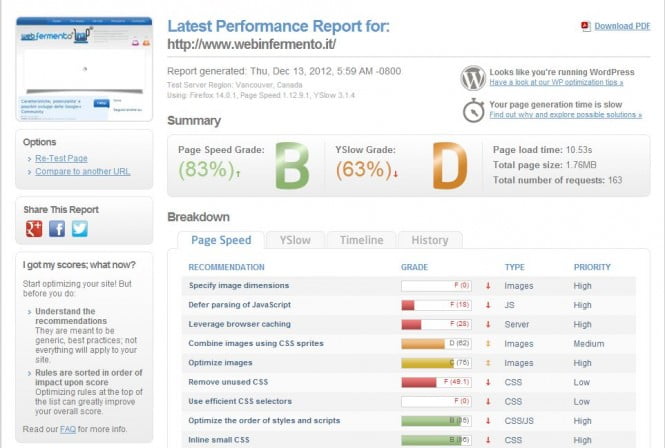
Task: Click the stopwatch slow generation icon
Action: coord(473,109)
